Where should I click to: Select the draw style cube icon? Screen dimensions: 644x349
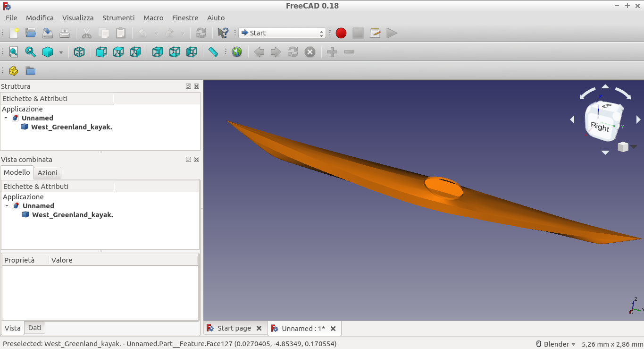point(48,52)
